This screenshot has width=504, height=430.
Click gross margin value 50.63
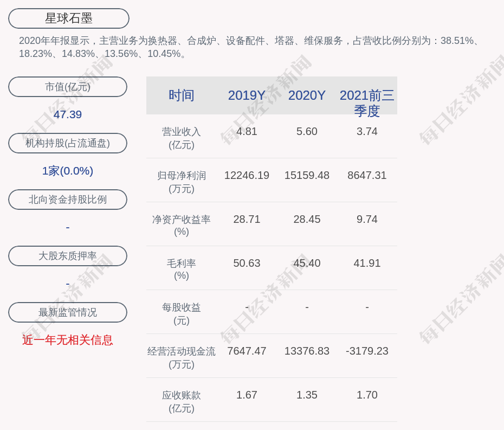click(247, 263)
